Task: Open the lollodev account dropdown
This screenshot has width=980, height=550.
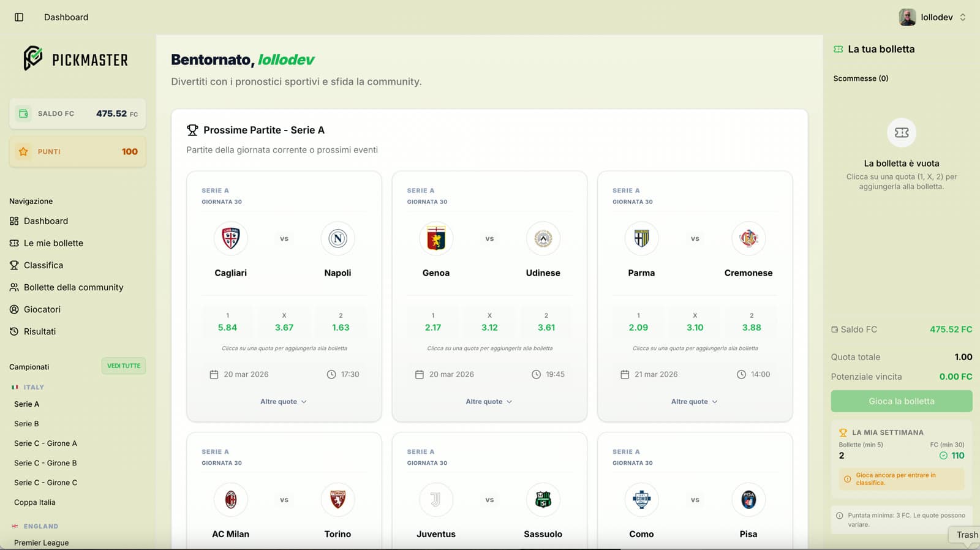Action: click(933, 17)
